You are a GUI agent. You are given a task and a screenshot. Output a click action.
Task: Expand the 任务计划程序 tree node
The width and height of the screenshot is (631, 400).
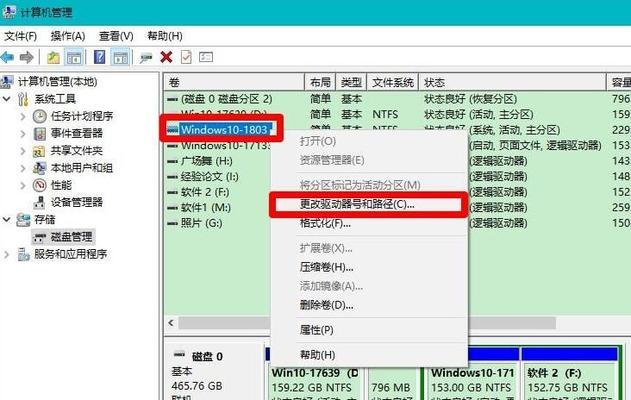[x=23, y=117]
